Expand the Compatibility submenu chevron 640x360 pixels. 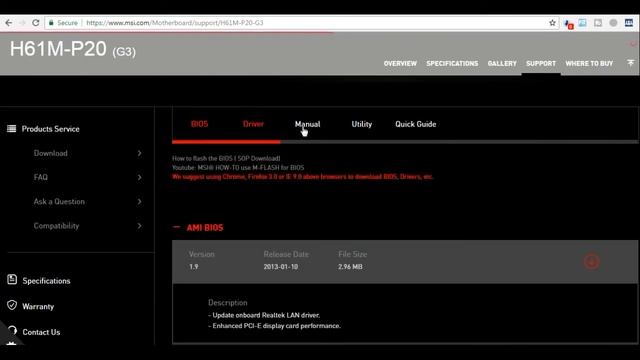[140, 226]
